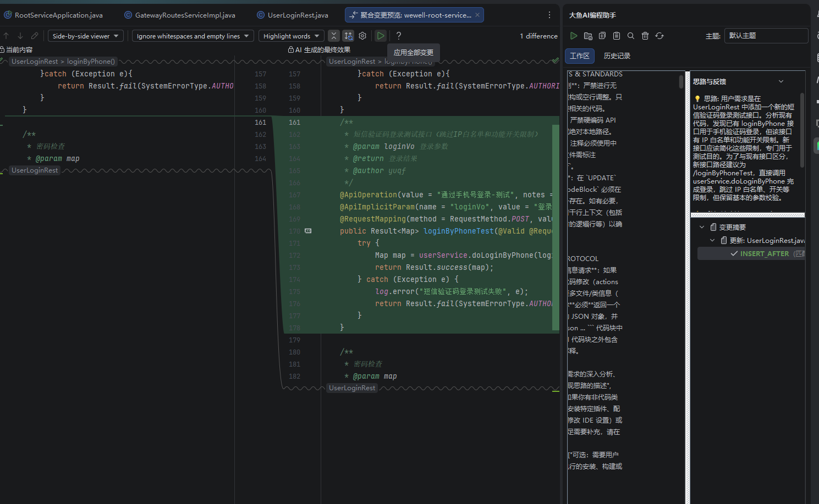Go to previous difference arrow

[x=6, y=36]
